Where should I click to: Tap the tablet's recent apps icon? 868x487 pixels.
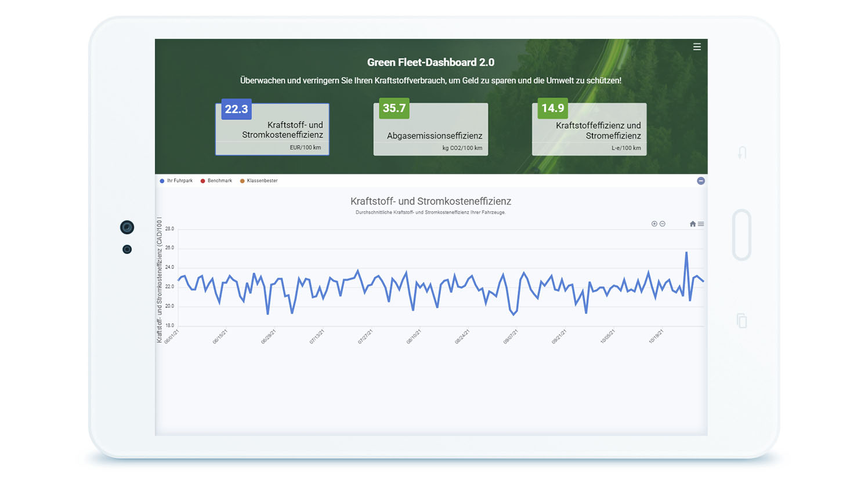(x=742, y=321)
